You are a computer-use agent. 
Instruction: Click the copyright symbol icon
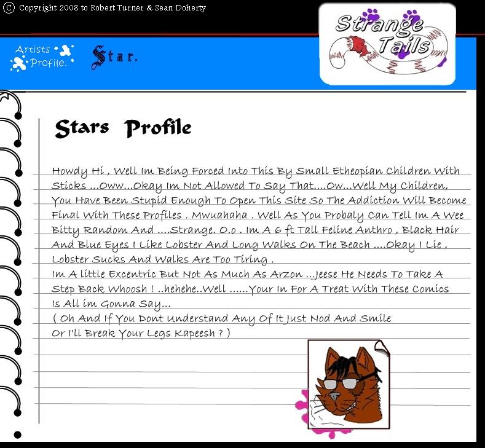[9, 8]
